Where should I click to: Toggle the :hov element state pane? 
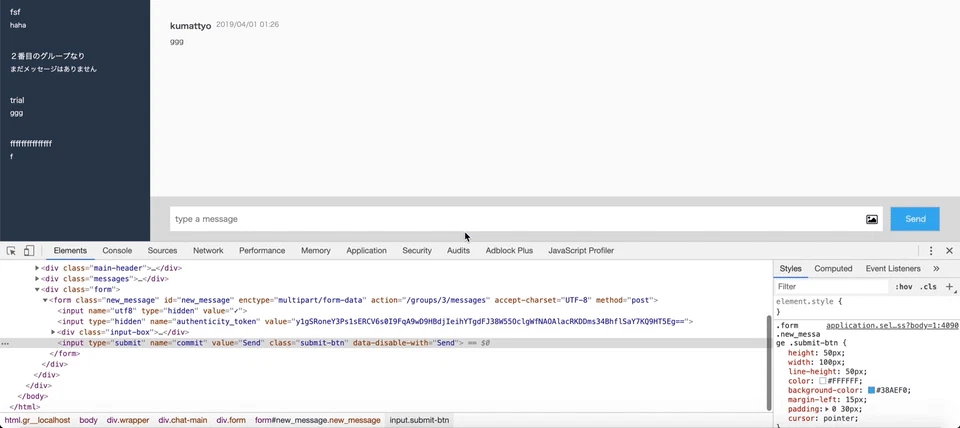[904, 287]
